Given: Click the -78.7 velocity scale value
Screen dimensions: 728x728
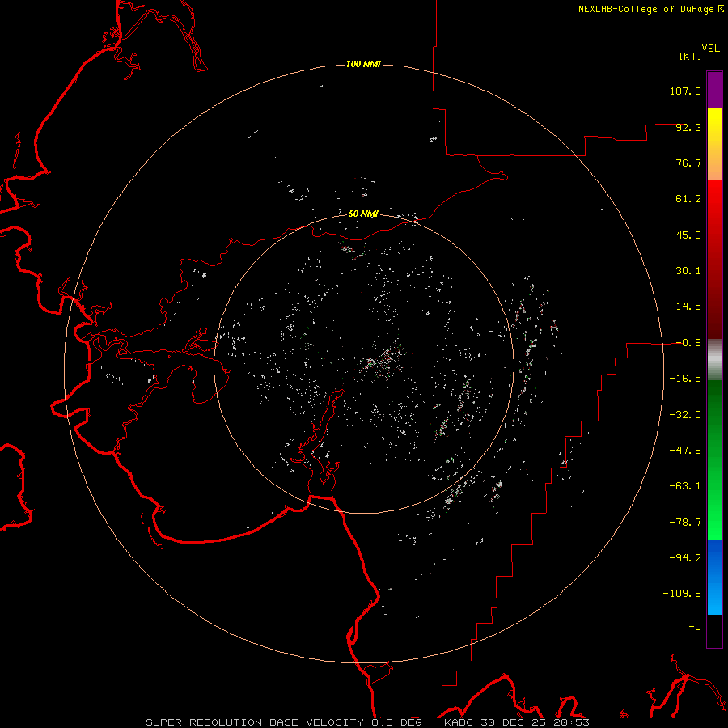Looking at the screenshot, I should tap(685, 523).
